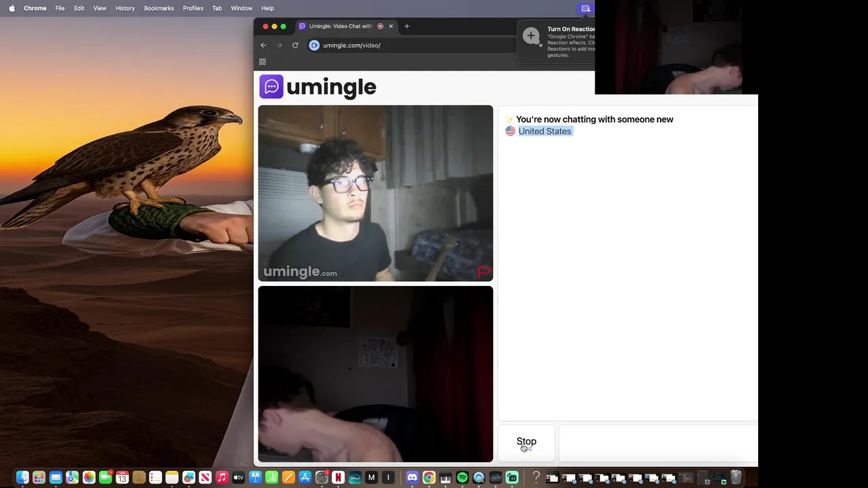868x488 pixels.
Task: Open a new Chrome tab
Action: pos(407,26)
